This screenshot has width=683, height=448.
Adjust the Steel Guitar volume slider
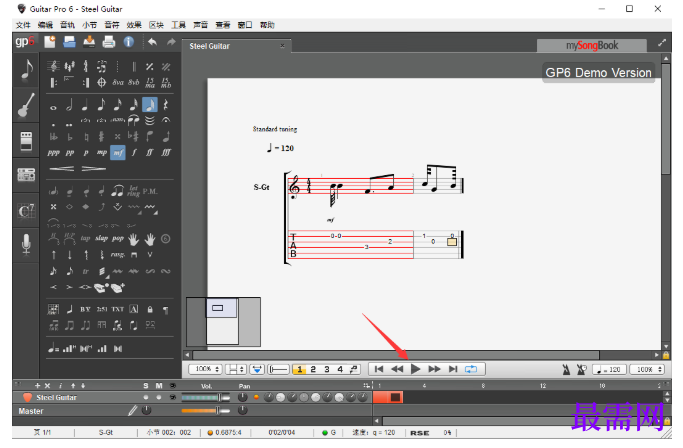(x=206, y=397)
